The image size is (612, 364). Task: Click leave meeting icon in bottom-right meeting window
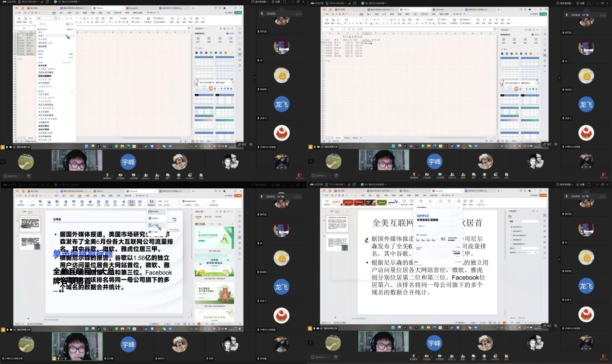point(603,356)
